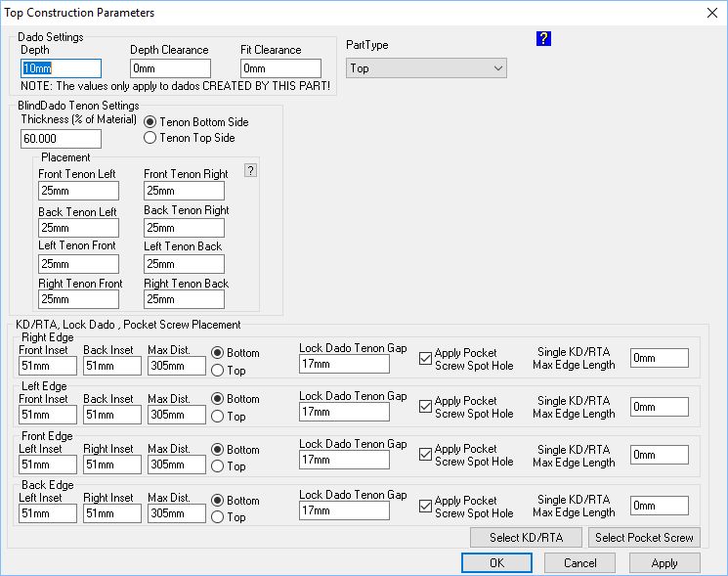The height and width of the screenshot is (576, 728).
Task: Click the Apply button
Action: click(664, 562)
